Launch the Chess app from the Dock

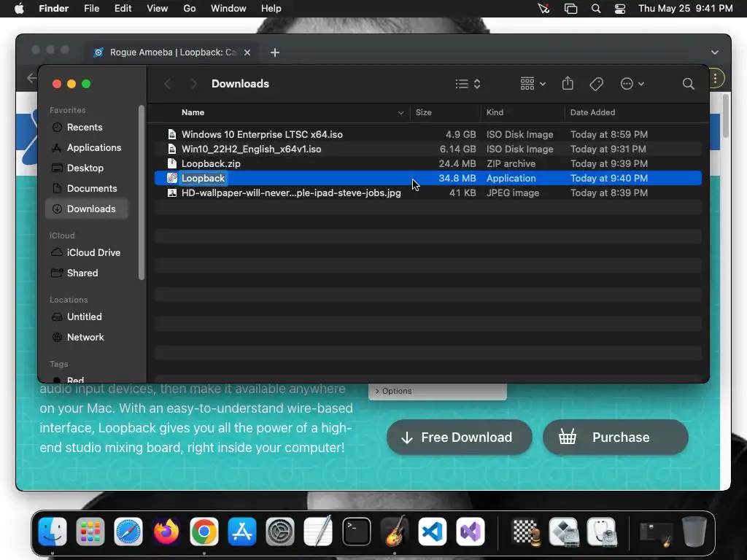527,532
